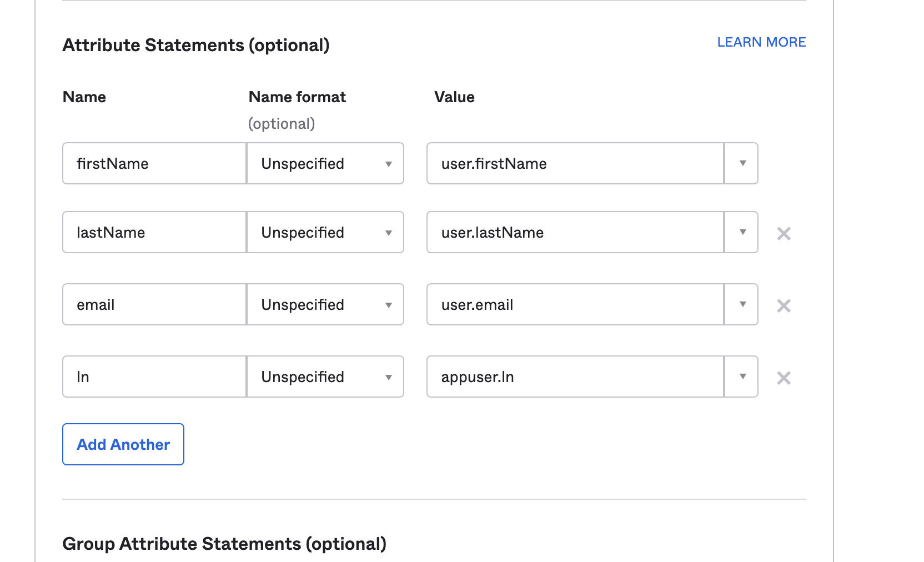This screenshot has height=562, width=924.
Task: Delete the email attribute statement row
Action: point(784,305)
